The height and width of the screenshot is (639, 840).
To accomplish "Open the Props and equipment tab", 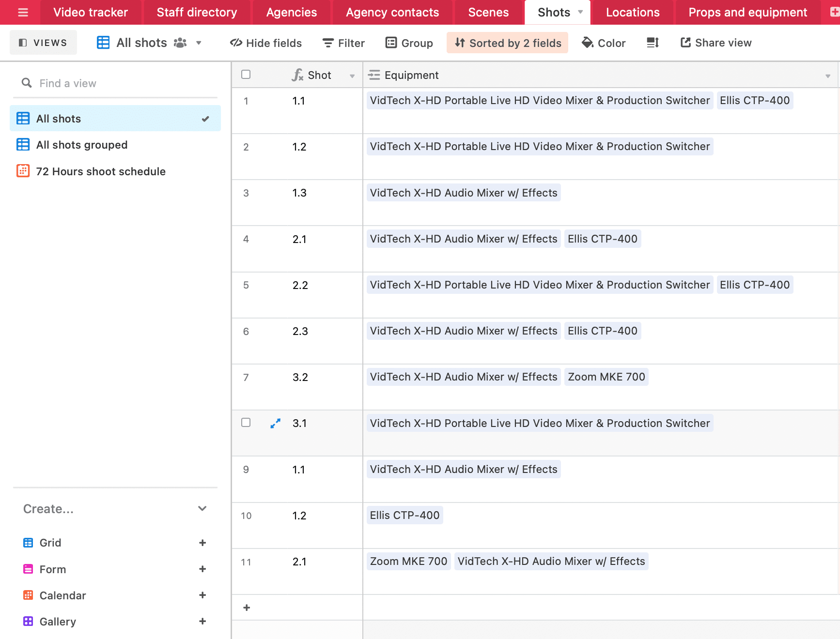I will click(x=747, y=13).
